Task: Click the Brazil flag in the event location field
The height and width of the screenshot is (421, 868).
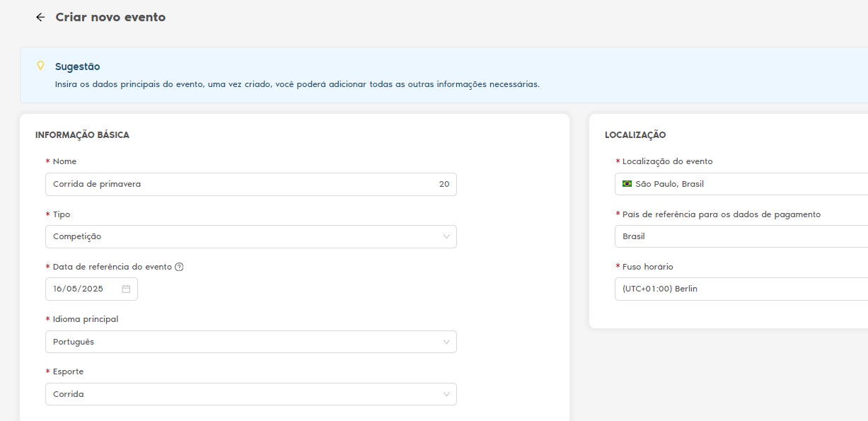Action: (627, 184)
